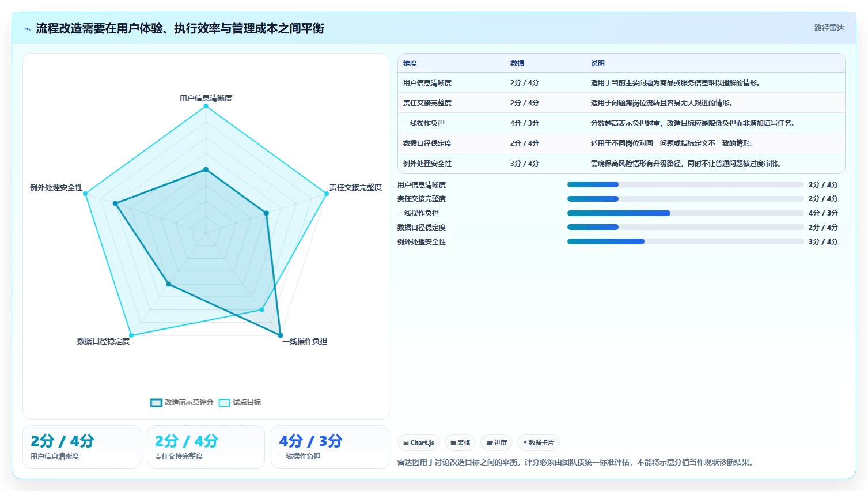Click description starting 分数越高表示负担越重
The image size is (868, 491).
pos(693,123)
